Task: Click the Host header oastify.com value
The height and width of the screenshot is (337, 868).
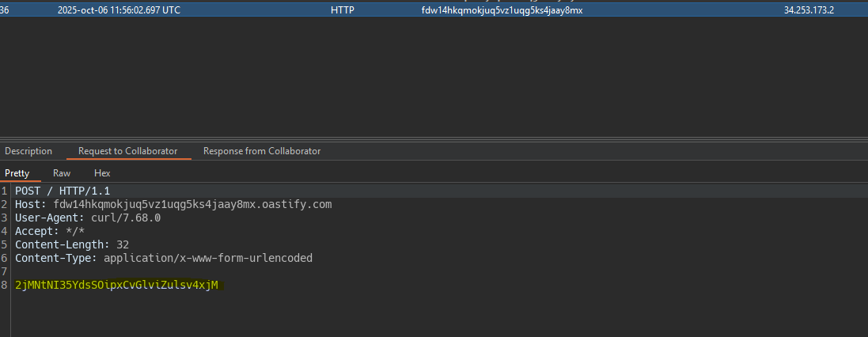Action: coord(192,205)
